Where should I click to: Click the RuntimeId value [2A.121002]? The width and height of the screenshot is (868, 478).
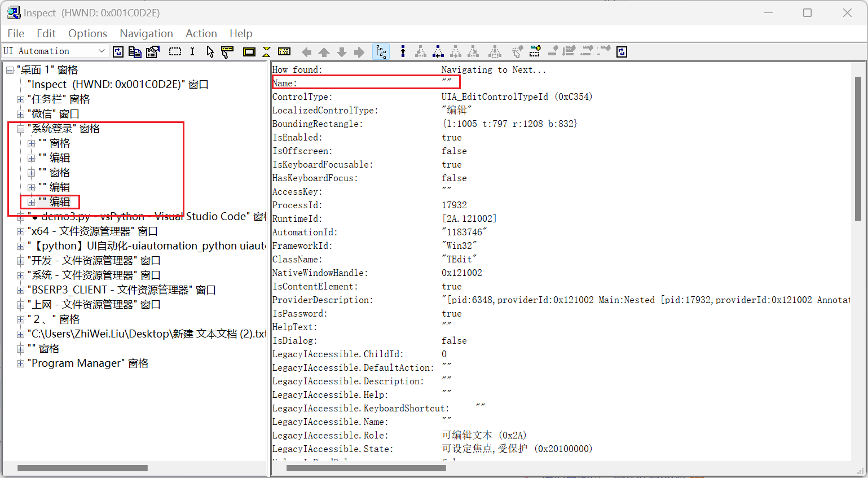(x=469, y=219)
